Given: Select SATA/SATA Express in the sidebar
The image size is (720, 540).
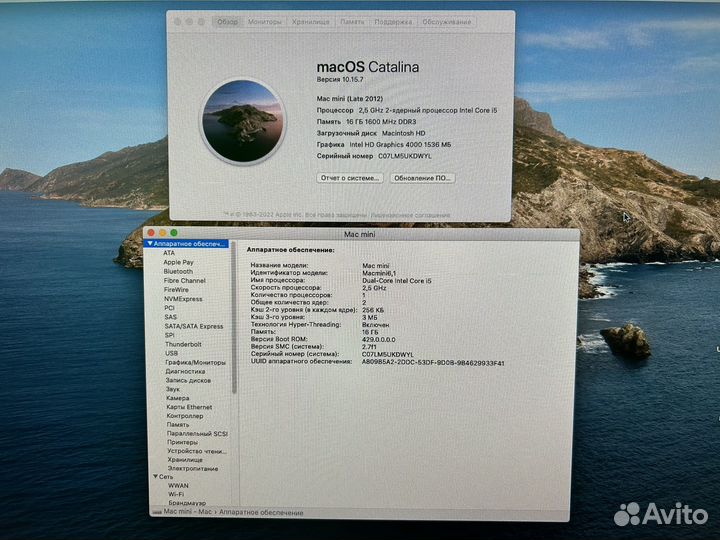Looking at the screenshot, I should [x=194, y=326].
